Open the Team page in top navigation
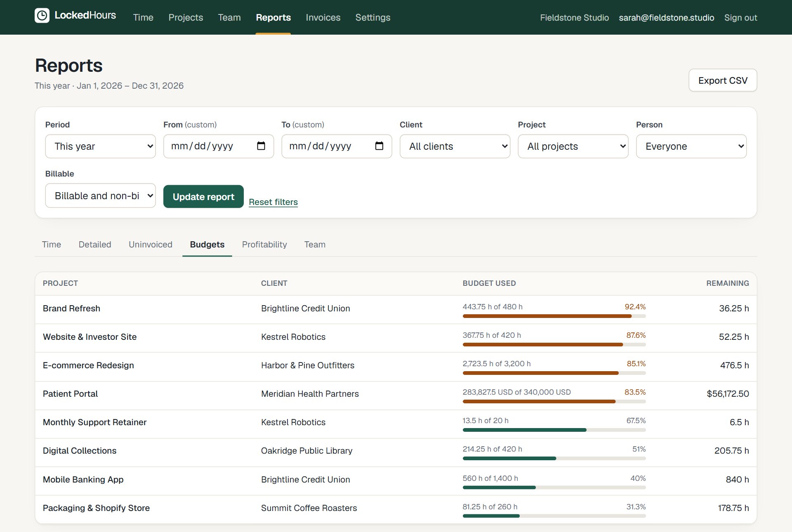The width and height of the screenshot is (792, 532). coord(229,17)
